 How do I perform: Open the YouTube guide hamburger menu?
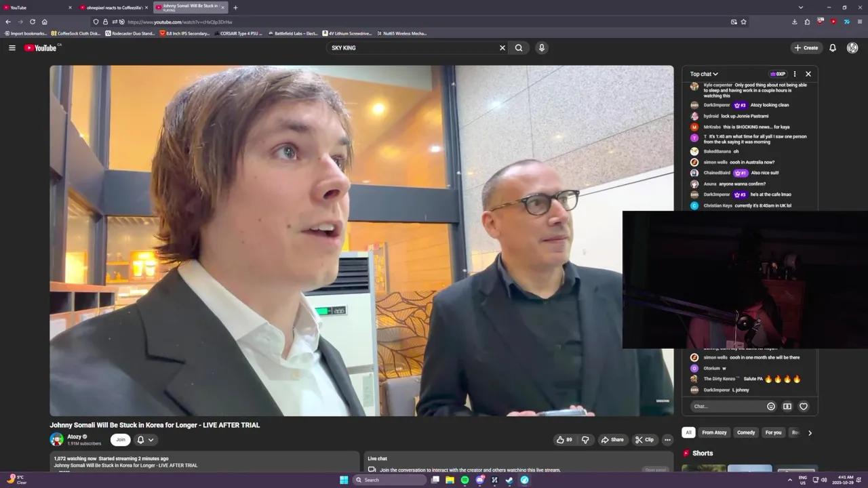12,47
